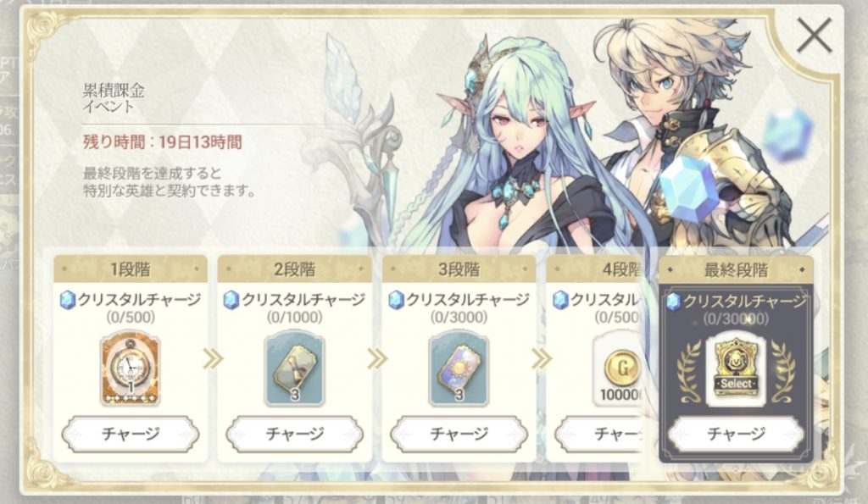Click the arrow between stage 1 and stage 2
Screen dimensions: 868x504
point(213,358)
